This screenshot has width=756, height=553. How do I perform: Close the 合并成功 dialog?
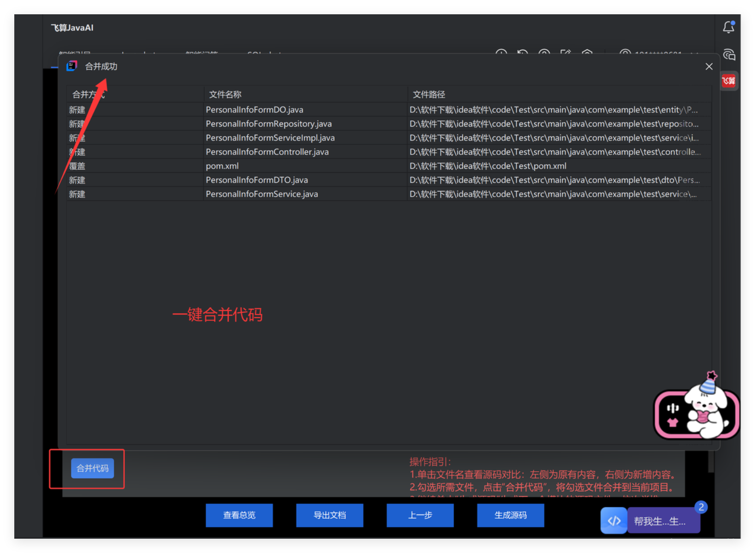click(709, 67)
